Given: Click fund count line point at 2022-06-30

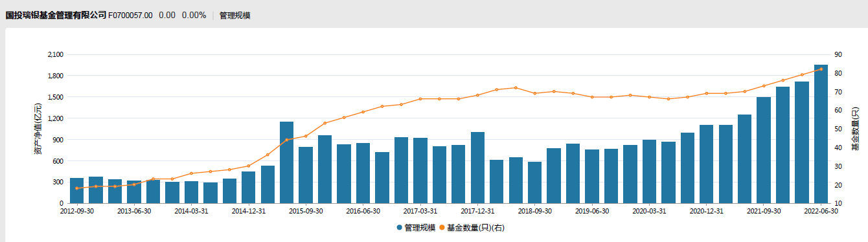Looking at the screenshot, I should click(821, 69).
